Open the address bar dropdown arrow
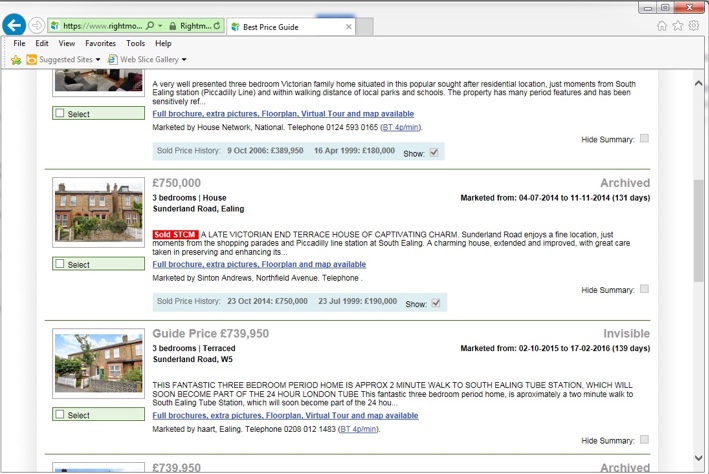The width and height of the screenshot is (709, 474). [x=158, y=26]
